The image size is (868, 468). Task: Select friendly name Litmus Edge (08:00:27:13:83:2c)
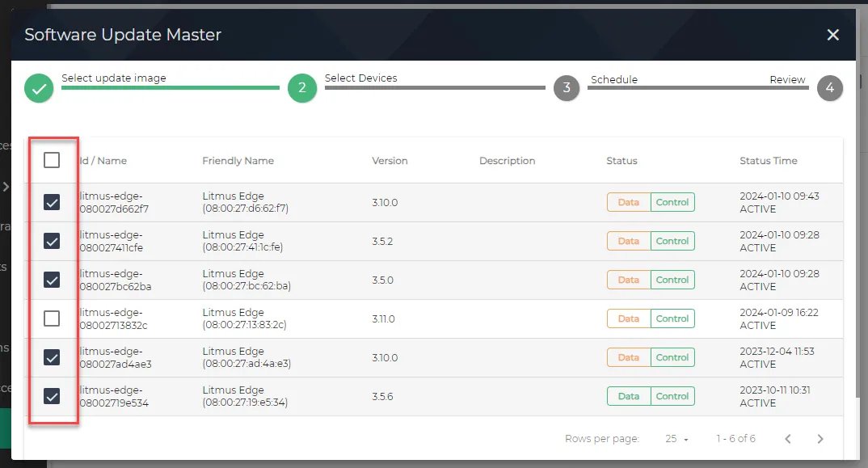coord(244,318)
